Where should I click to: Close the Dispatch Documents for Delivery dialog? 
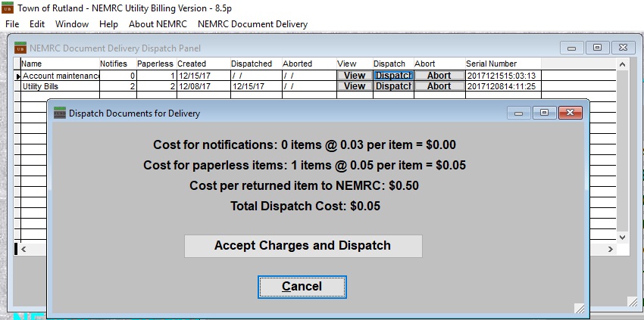coord(568,113)
